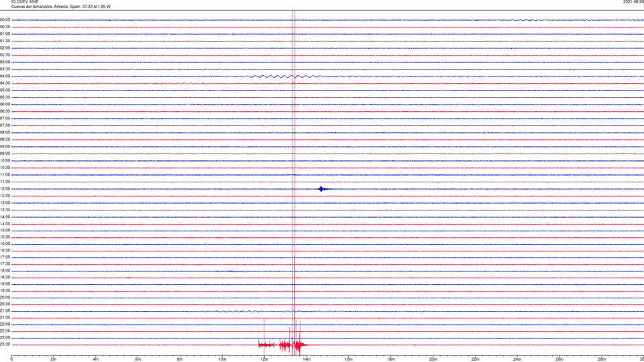Click the 2m axis tick label
The image size is (644, 362).
click(x=54, y=359)
